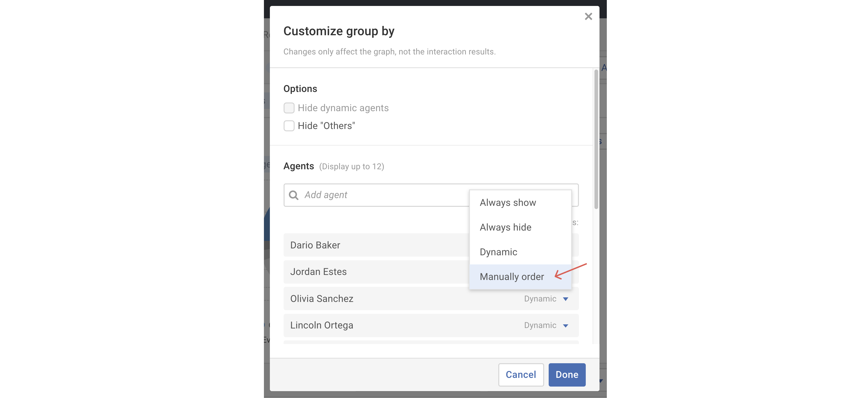Confirm changes with Done button
This screenshot has width=868, height=398.
click(567, 375)
